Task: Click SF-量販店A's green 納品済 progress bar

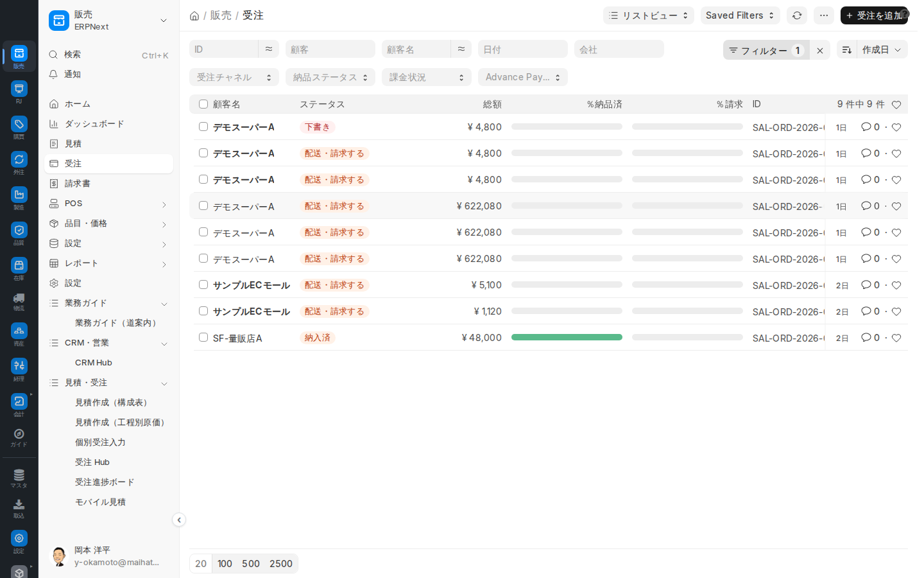Action: [x=567, y=337]
